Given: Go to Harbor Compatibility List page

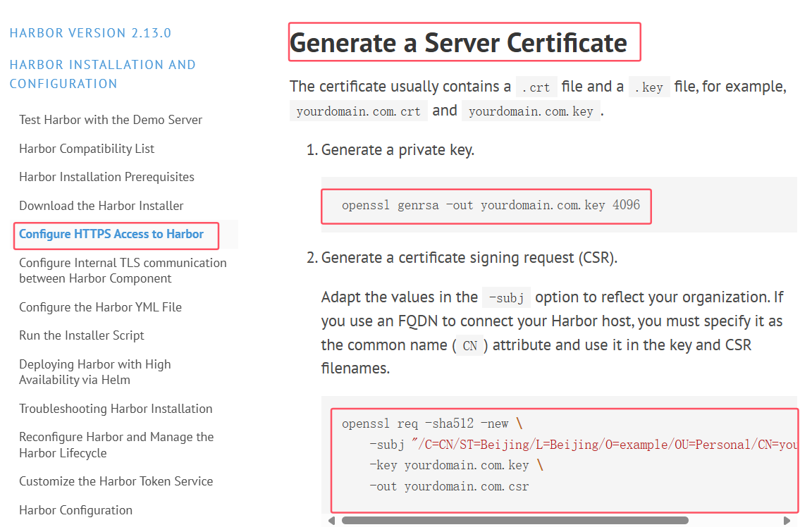Looking at the screenshot, I should click(87, 149).
